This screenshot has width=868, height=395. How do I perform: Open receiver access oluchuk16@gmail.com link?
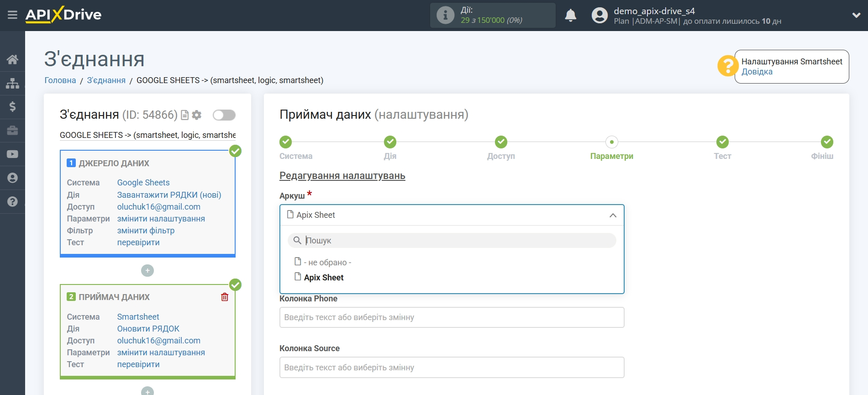pyautogui.click(x=159, y=341)
